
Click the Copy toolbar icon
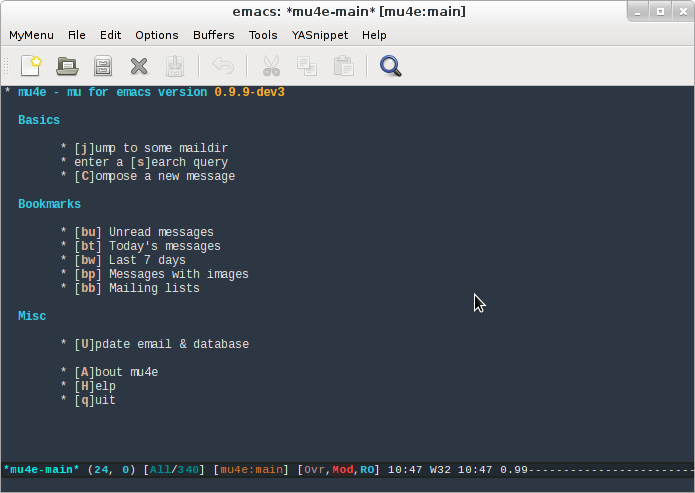coord(307,67)
